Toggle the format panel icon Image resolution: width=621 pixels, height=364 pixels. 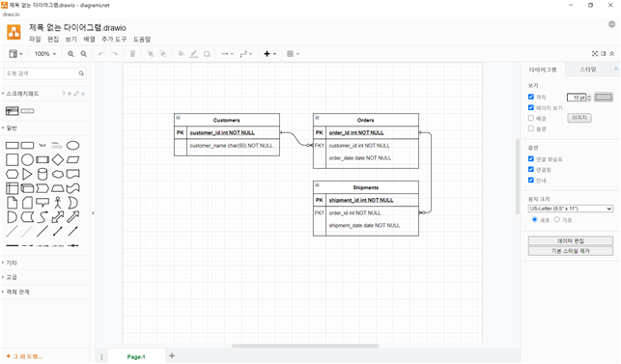[604, 53]
